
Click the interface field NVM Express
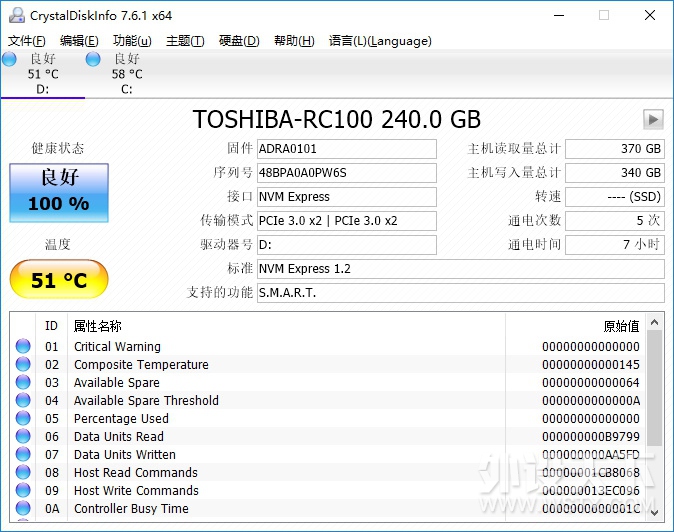click(x=346, y=197)
